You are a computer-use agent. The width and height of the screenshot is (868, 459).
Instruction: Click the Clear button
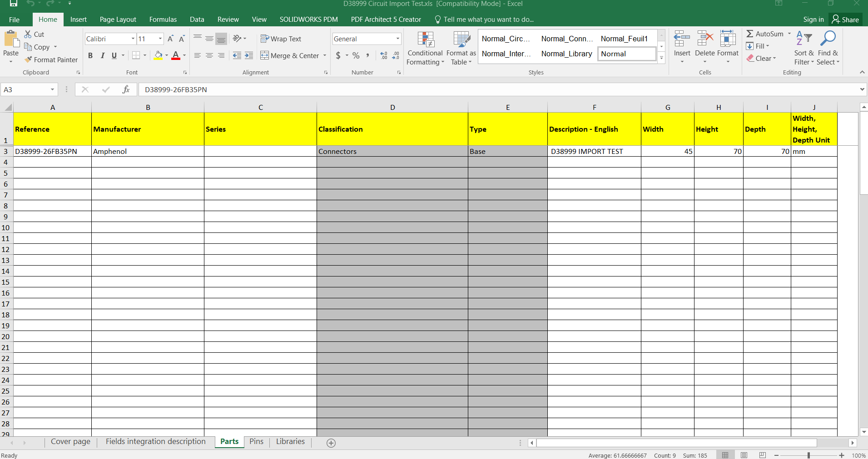click(762, 59)
